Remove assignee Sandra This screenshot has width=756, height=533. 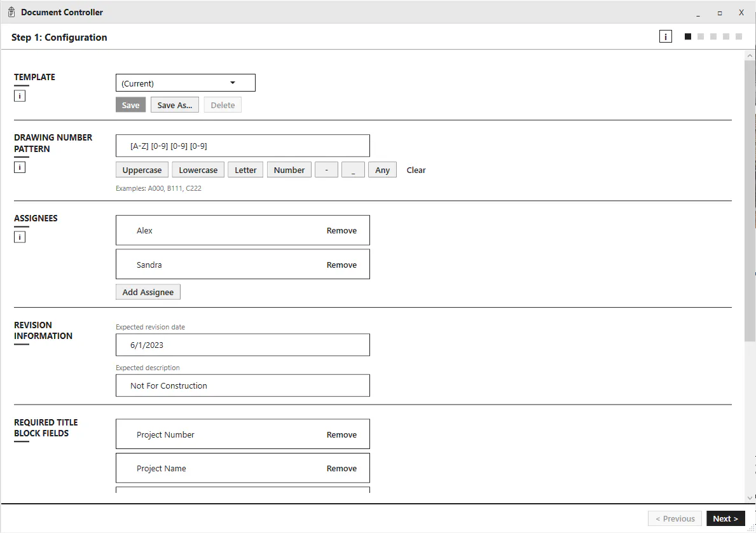point(341,265)
